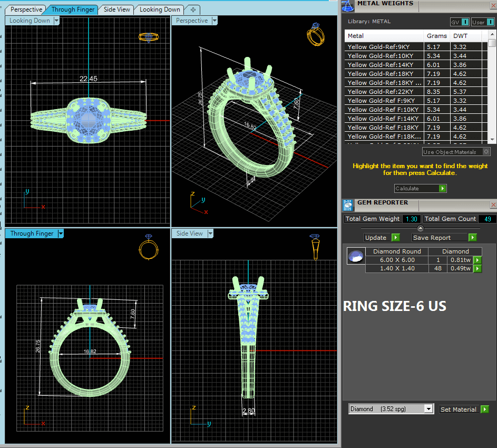This screenshot has height=448, width=497.
Task: Expand the Side View viewport menu arrow
Action: tap(210, 233)
